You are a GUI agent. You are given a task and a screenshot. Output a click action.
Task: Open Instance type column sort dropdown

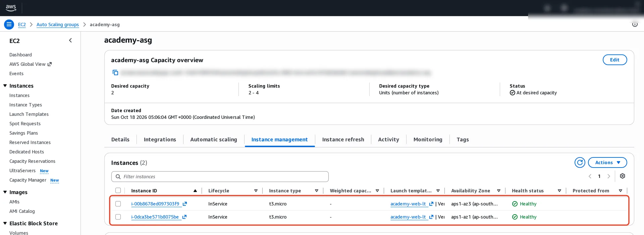click(x=317, y=191)
